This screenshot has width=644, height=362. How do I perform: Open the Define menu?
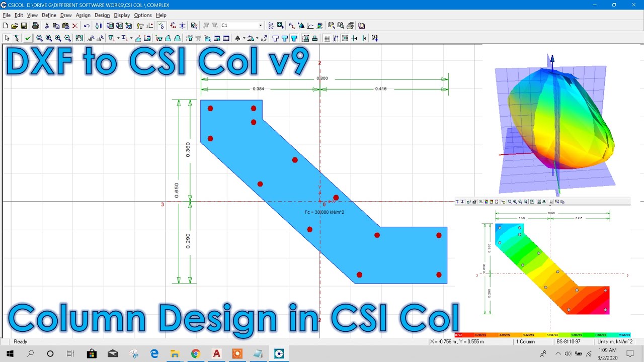[x=49, y=15]
